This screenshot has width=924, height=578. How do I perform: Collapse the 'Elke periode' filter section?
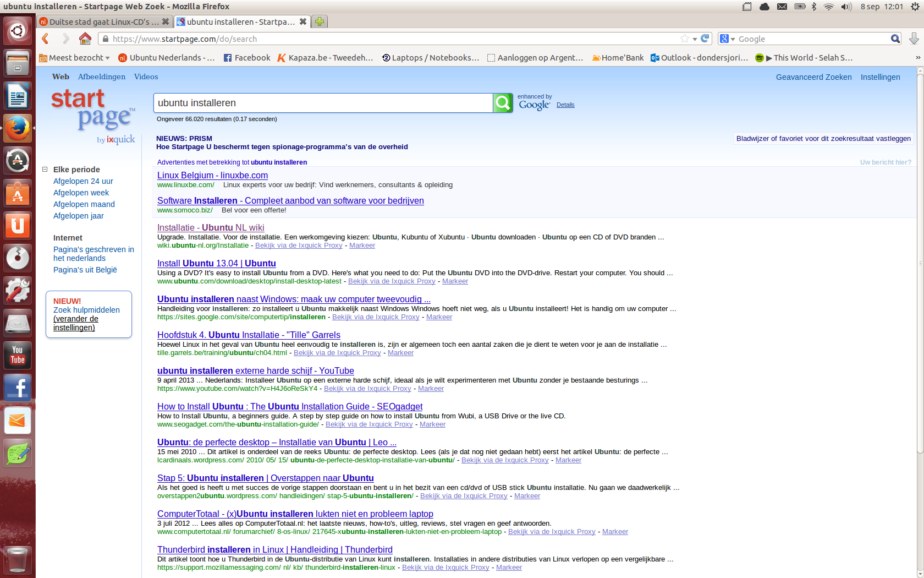[45, 170]
